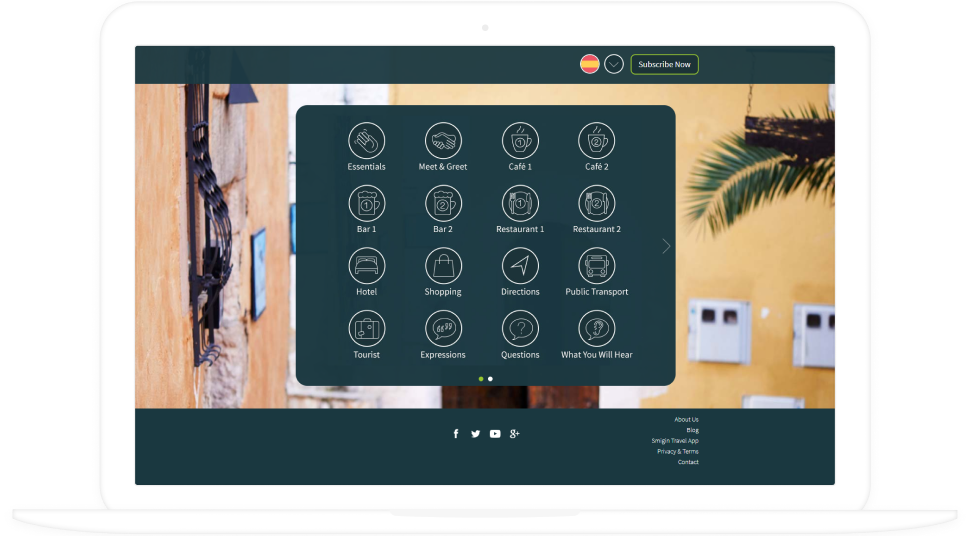Visit the Facebook page icon
Image resolution: width=970 pixels, height=536 pixels.
[456, 434]
